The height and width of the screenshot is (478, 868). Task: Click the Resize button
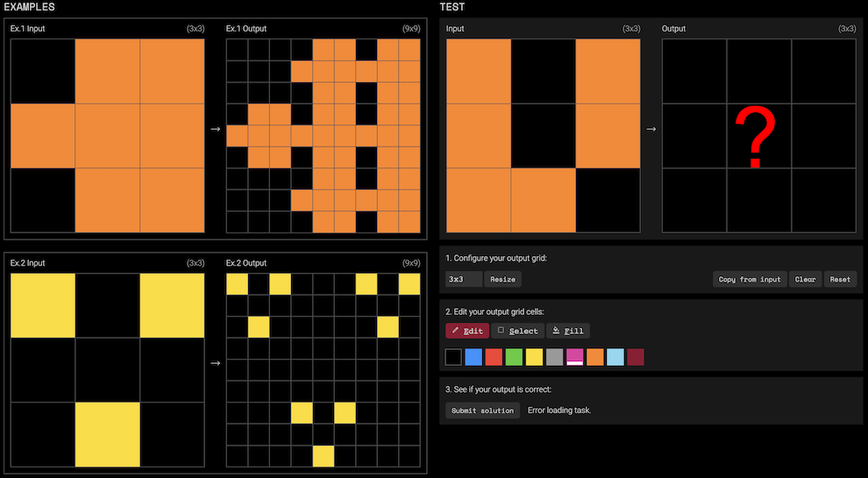pos(502,279)
